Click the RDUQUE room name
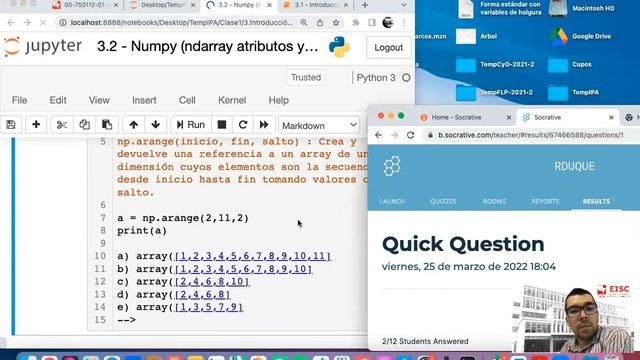Image resolution: width=640 pixels, height=360 pixels. tap(574, 166)
